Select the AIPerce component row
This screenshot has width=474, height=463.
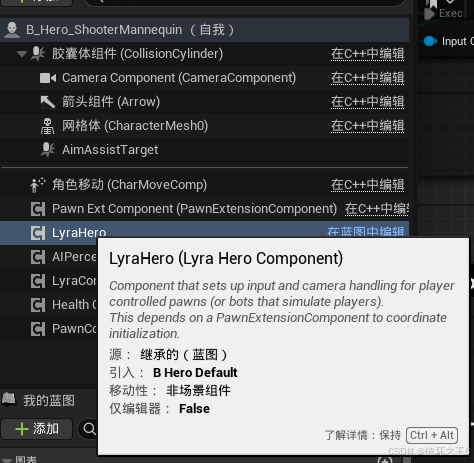(x=49, y=257)
